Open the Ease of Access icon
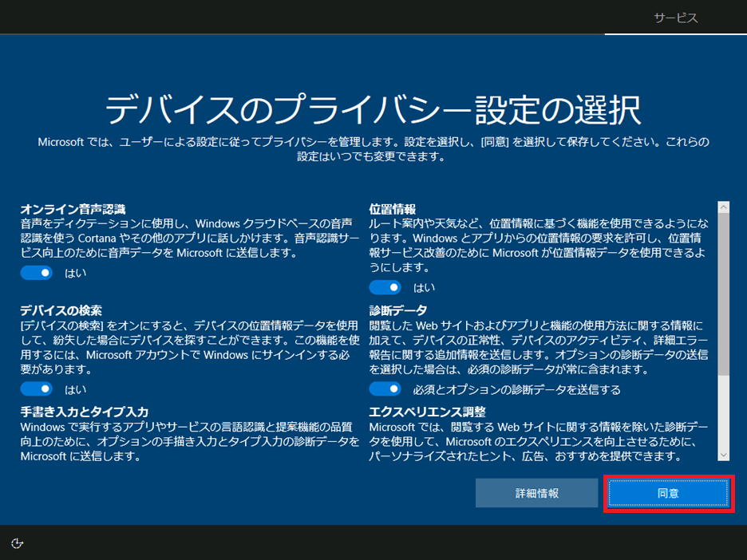The width and height of the screenshot is (747, 560). (17, 543)
